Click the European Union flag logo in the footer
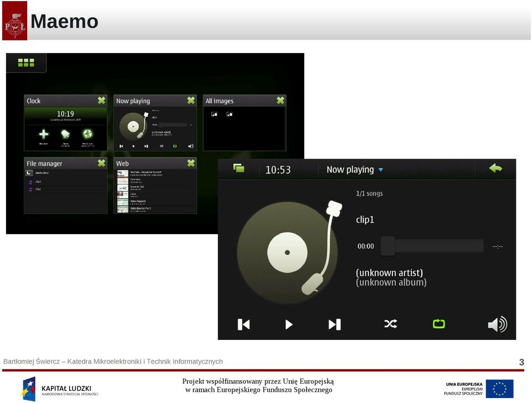532x403 pixels. pos(499,389)
